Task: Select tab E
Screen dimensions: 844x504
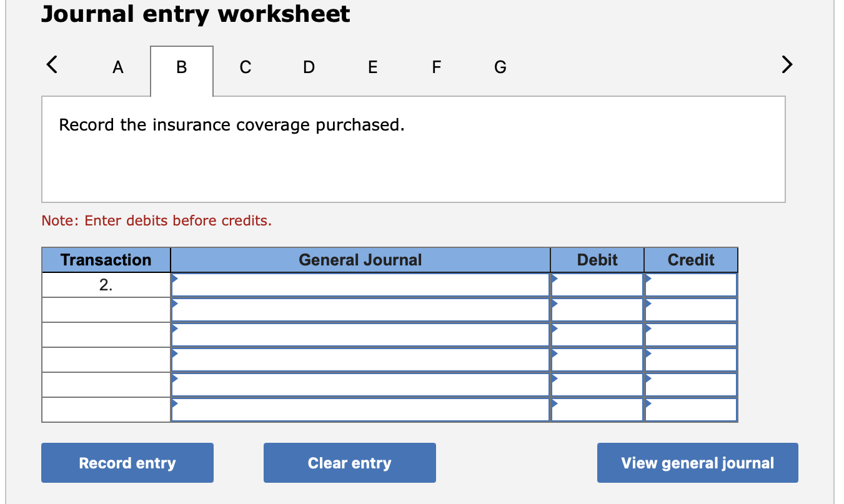Action: click(x=372, y=67)
